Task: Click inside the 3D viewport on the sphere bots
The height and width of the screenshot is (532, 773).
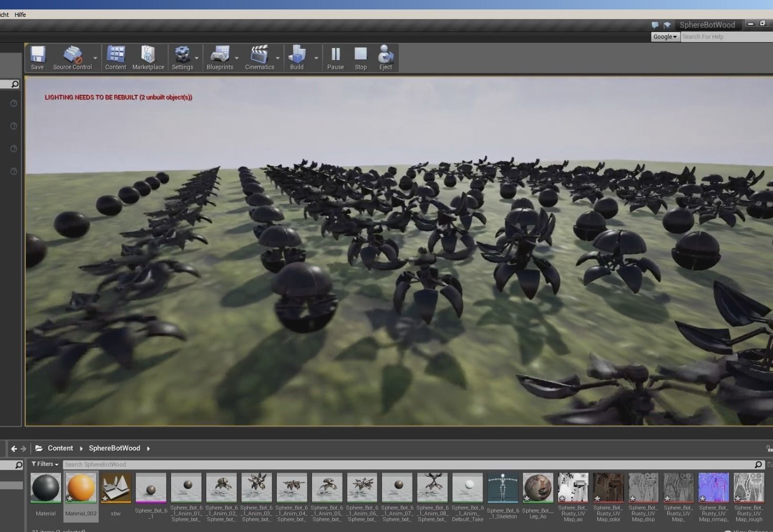Action: pyautogui.click(x=398, y=250)
